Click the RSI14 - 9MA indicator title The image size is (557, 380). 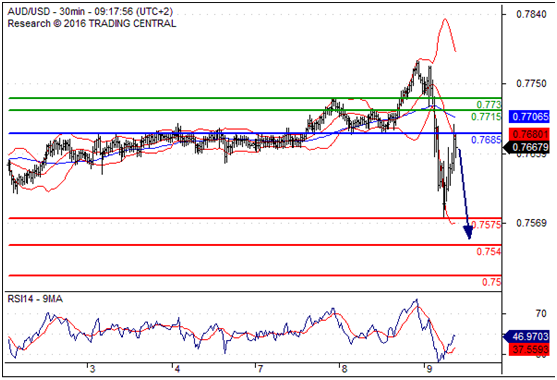tap(35, 299)
